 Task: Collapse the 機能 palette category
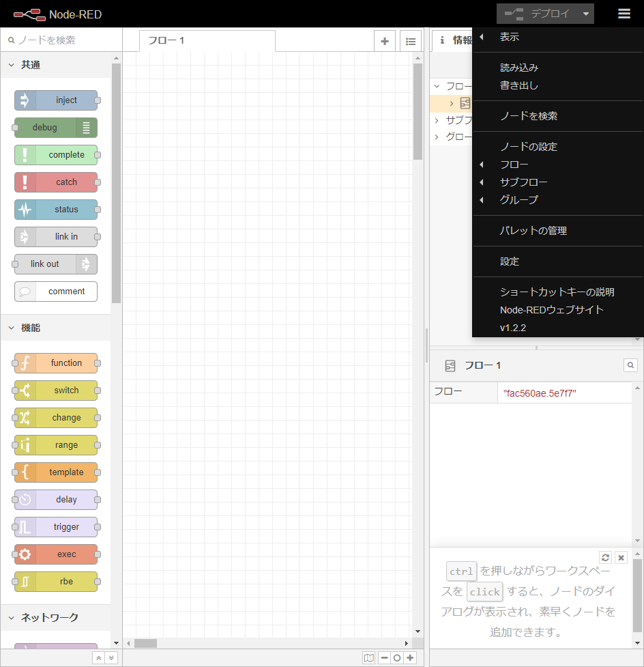(12, 328)
